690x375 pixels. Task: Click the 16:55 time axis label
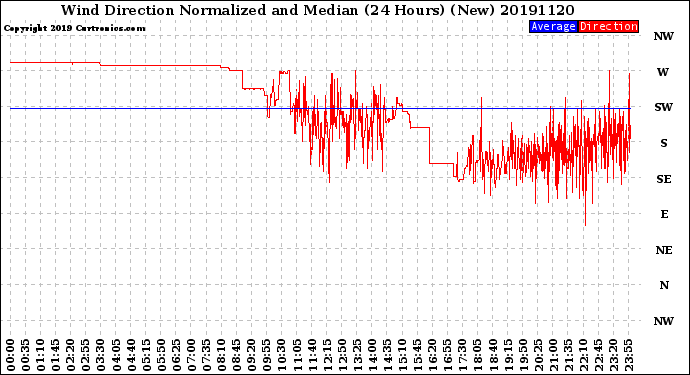click(x=447, y=355)
